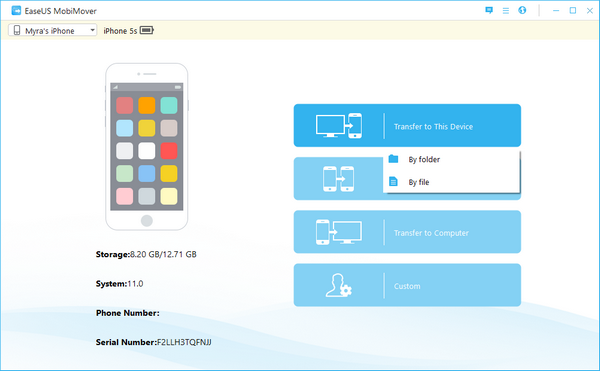Click the serial number F2LLH3TQFNJJ text
This screenshot has height=371, width=600.
pyautogui.click(x=184, y=342)
